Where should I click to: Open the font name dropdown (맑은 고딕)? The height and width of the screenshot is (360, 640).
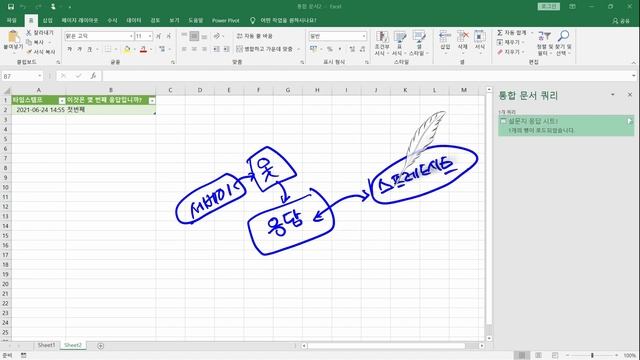131,36
